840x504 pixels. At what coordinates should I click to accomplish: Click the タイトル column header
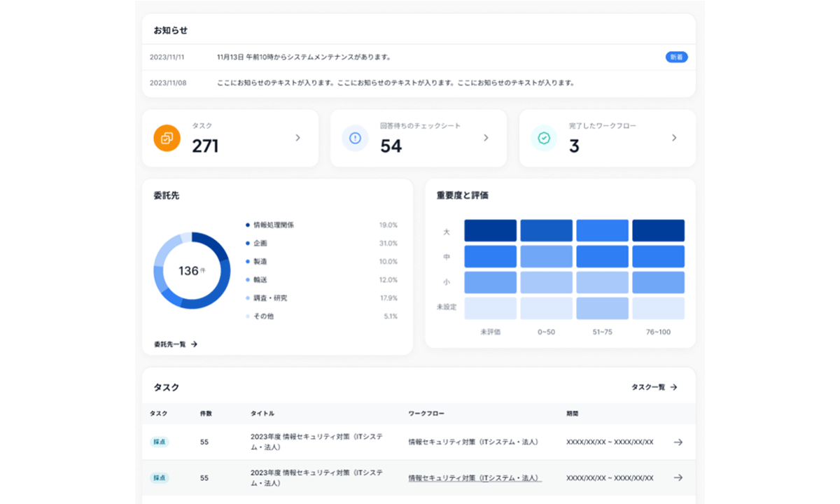pos(262,413)
